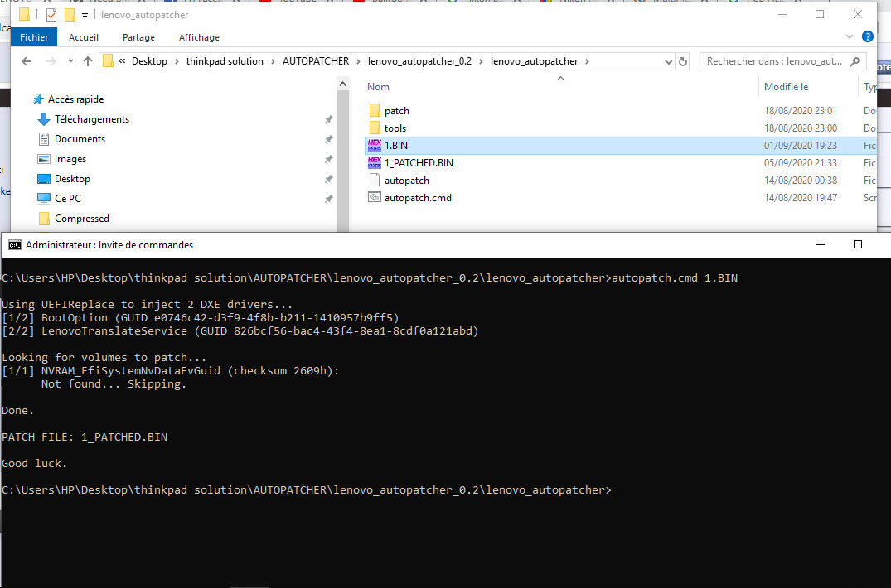Click 'thinkpad solution' in the address breadcrumb
The height and width of the screenshot is (588, 891).
point(225,61)
